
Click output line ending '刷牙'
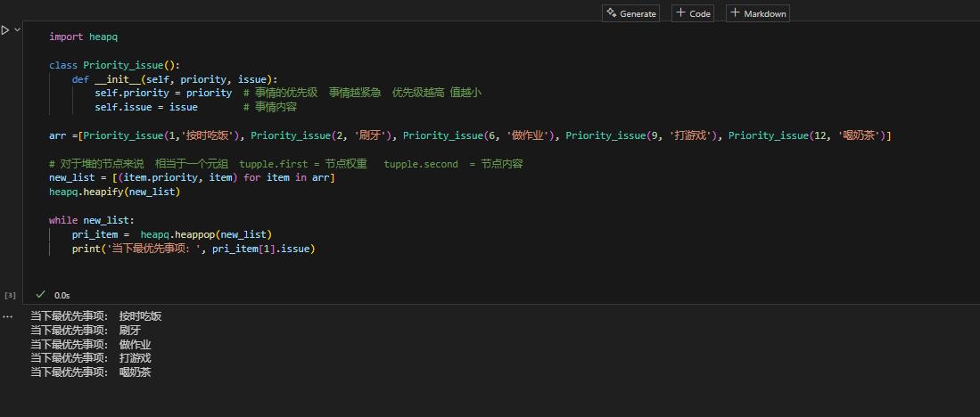(x=86, y=331)
